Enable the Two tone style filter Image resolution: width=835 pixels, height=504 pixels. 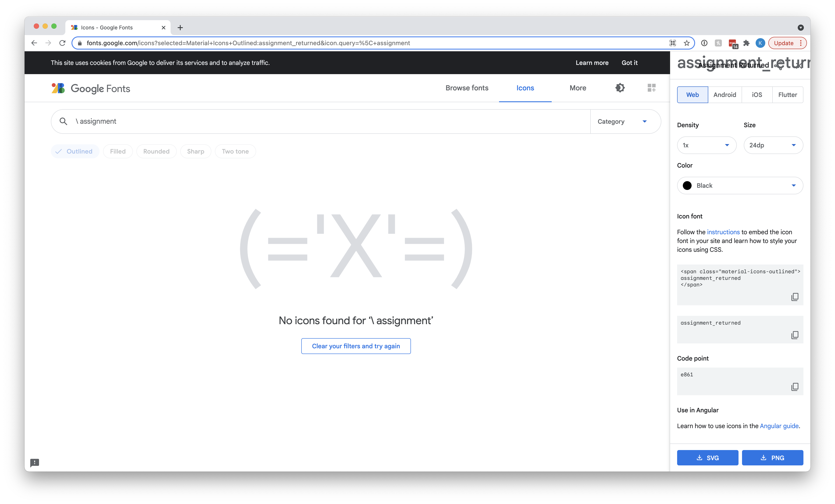(235, 151)
